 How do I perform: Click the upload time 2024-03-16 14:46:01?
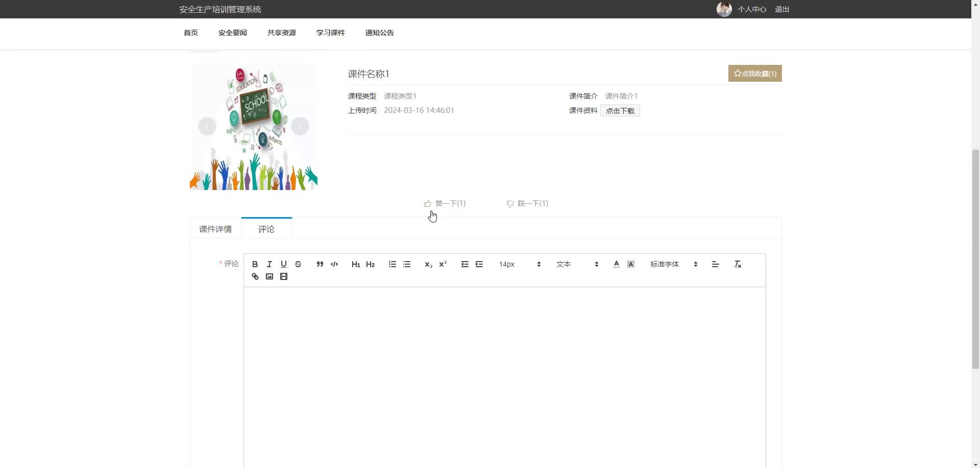(419, 110)
